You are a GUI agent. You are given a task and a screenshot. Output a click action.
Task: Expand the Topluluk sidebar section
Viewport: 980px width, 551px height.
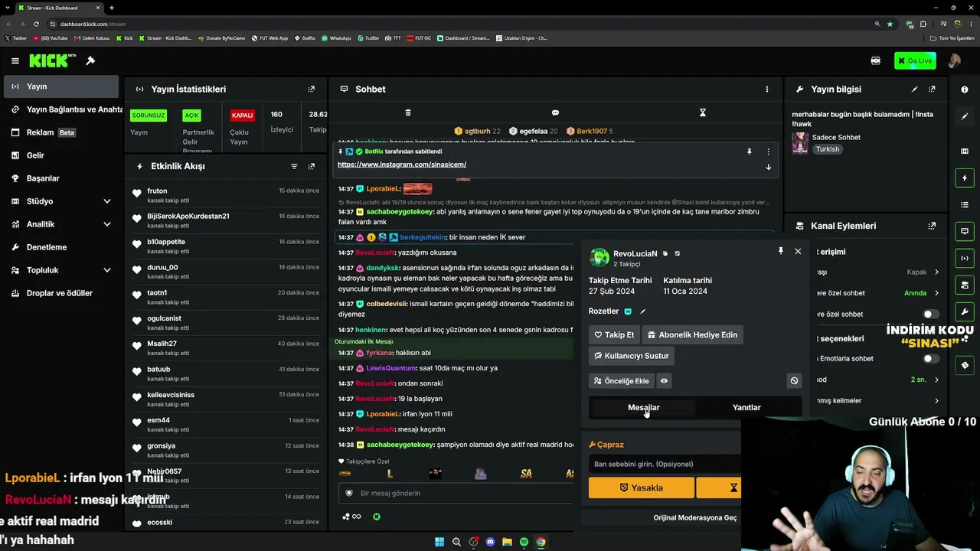click(x=106, y=270)
